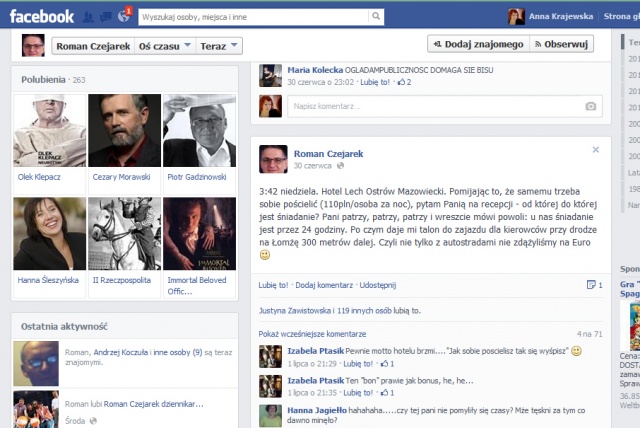Click the Obserwuj button
Screen dimensions: 640x428
pos(561,44)
